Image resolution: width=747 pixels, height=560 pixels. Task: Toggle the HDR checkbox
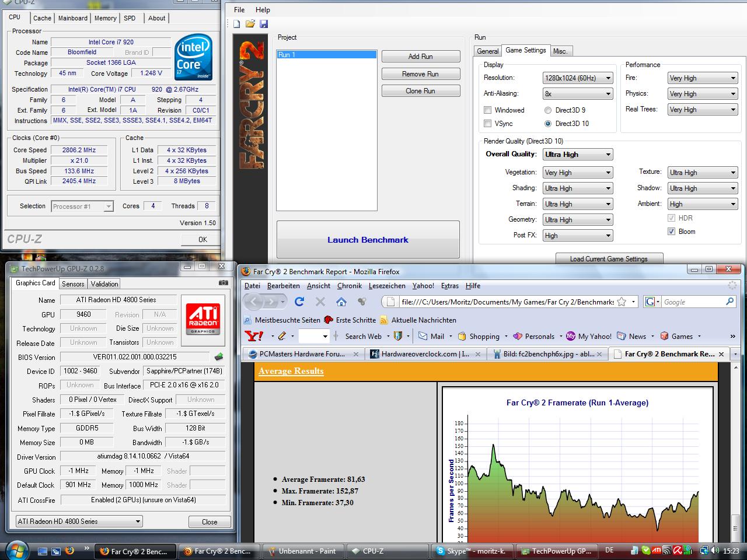pos(671,218)
